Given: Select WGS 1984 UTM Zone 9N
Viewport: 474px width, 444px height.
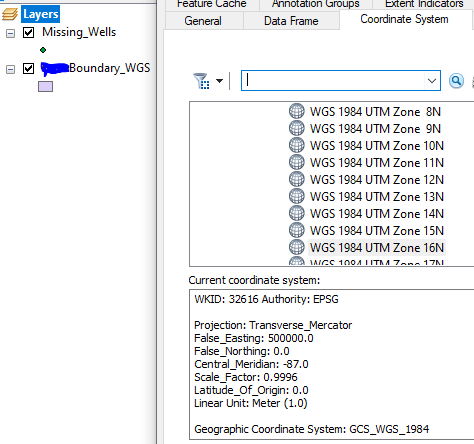Looking at the screenshot, I should (x=375, y=129).
